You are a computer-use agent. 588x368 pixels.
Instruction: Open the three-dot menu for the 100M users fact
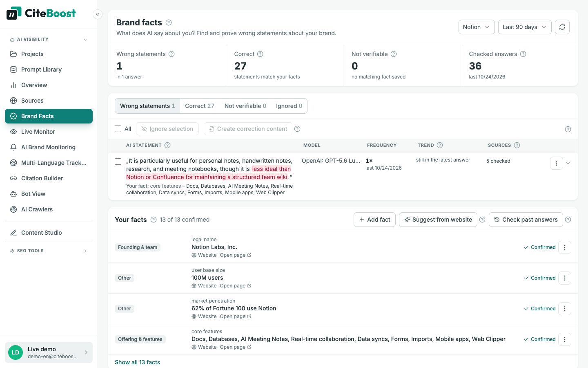[x=565, y=278]
